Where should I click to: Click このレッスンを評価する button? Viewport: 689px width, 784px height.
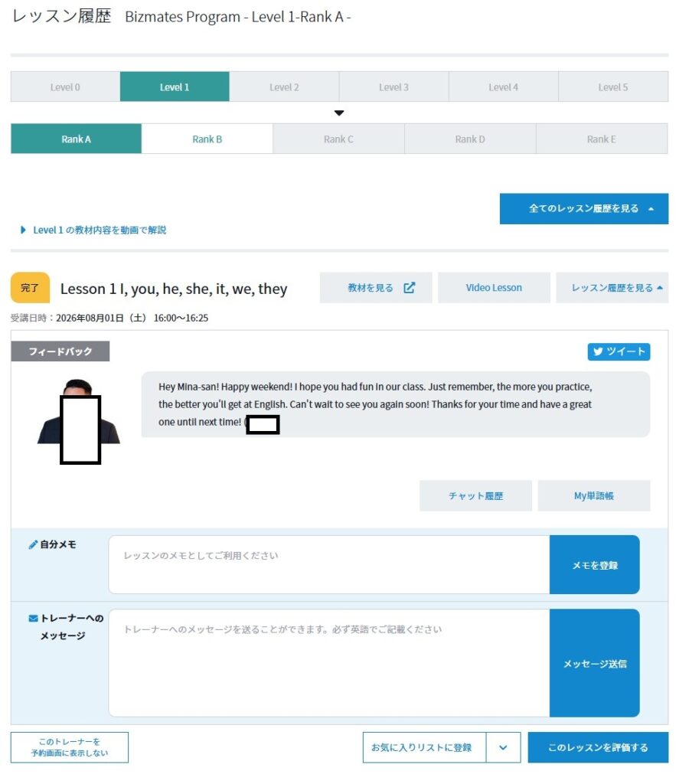point(598,747)
